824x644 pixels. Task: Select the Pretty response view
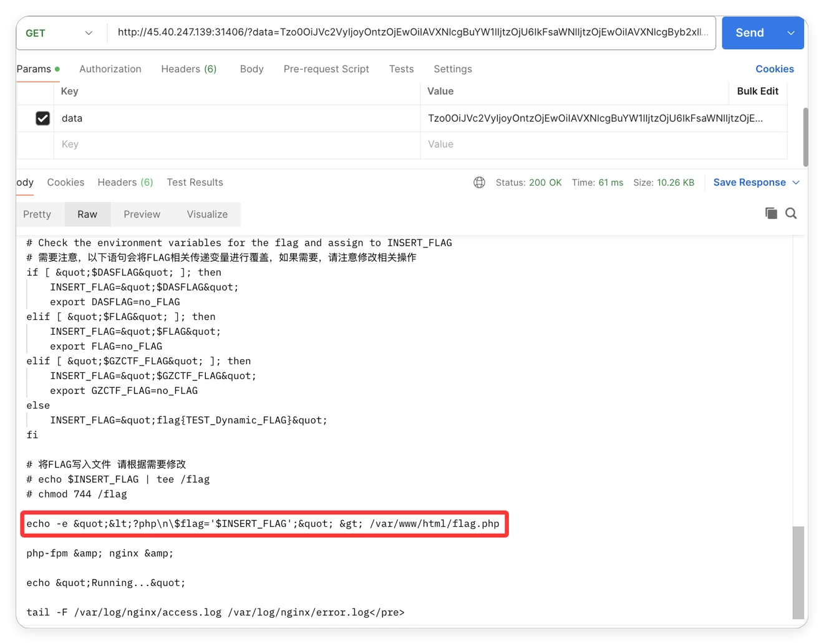[37, 214]
